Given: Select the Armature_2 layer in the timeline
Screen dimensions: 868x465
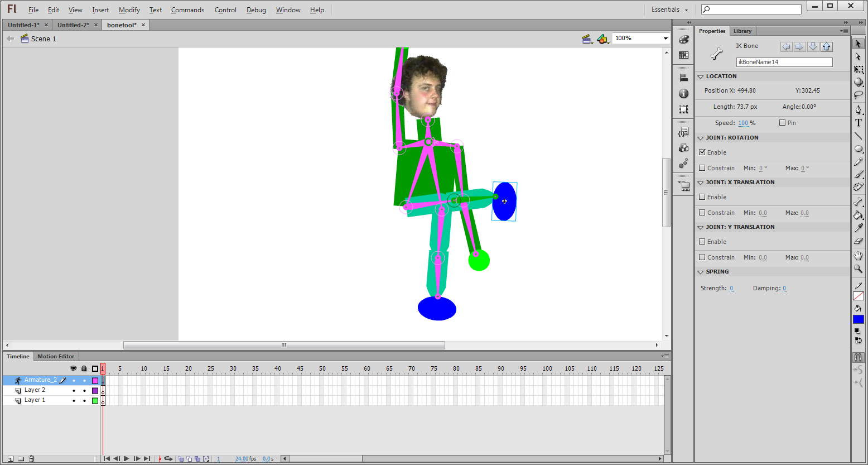Looking at the screenshot, I should pyautogui.click(x=42, y=380).
